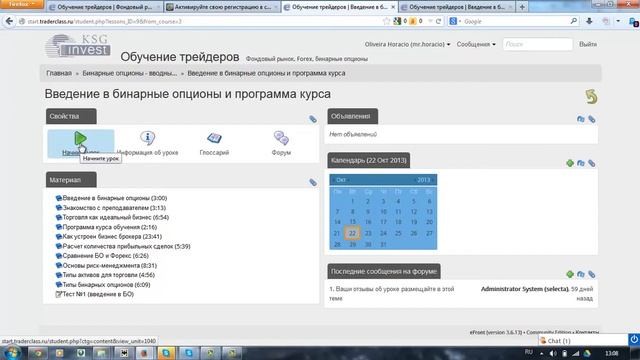This screenshot has width=640, height=360.
Task: Open Введение в бинарные опционы (3:00)
Action: coord(115,198)
